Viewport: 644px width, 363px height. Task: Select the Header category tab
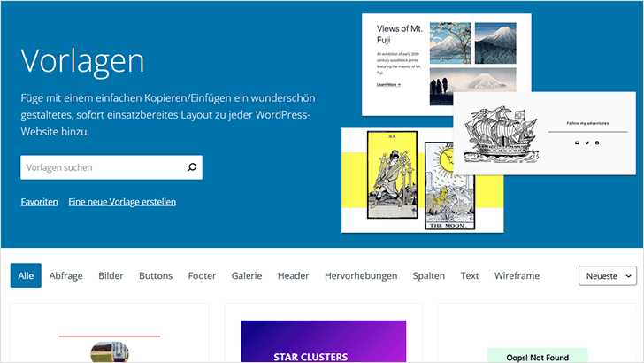coord(294,275)
